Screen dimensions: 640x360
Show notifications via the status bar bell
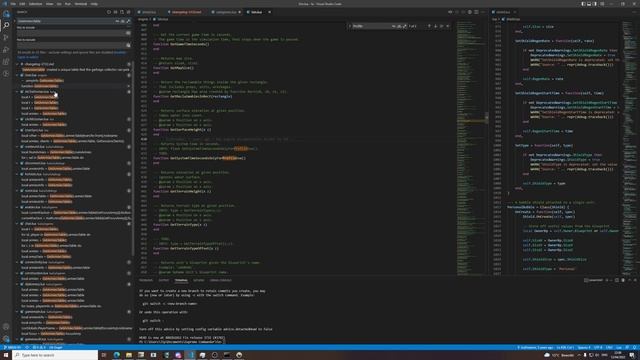635,347
